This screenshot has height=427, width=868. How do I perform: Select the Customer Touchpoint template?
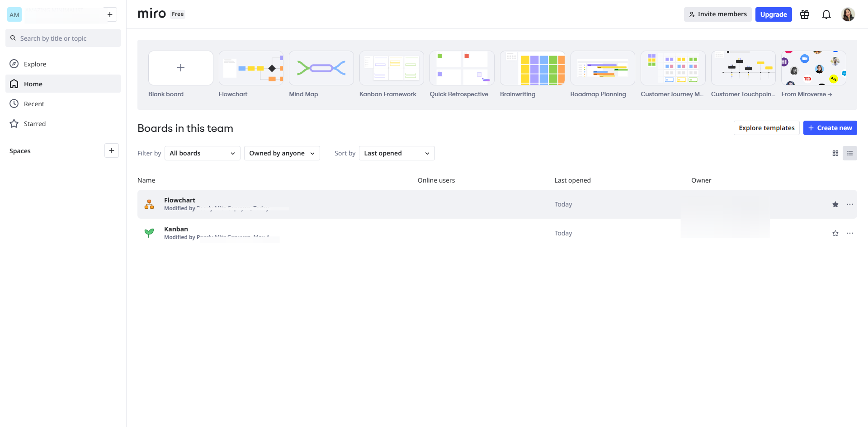744,68
